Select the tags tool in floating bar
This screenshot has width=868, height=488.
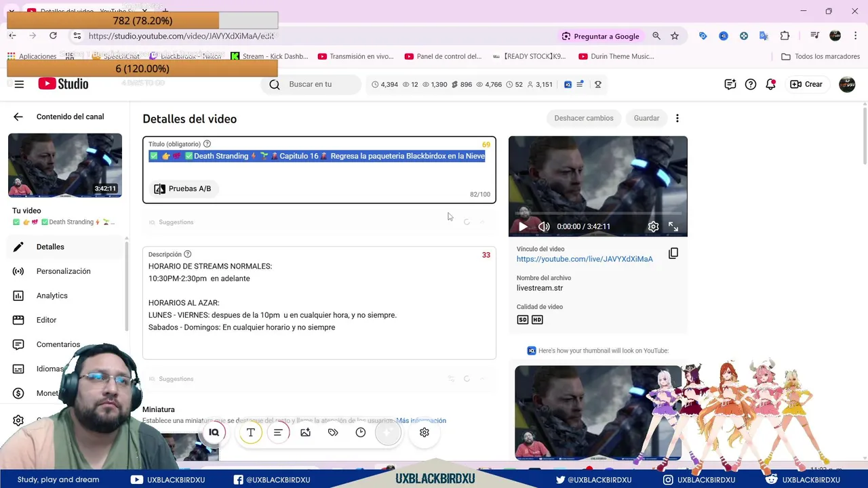coord(333,432)
